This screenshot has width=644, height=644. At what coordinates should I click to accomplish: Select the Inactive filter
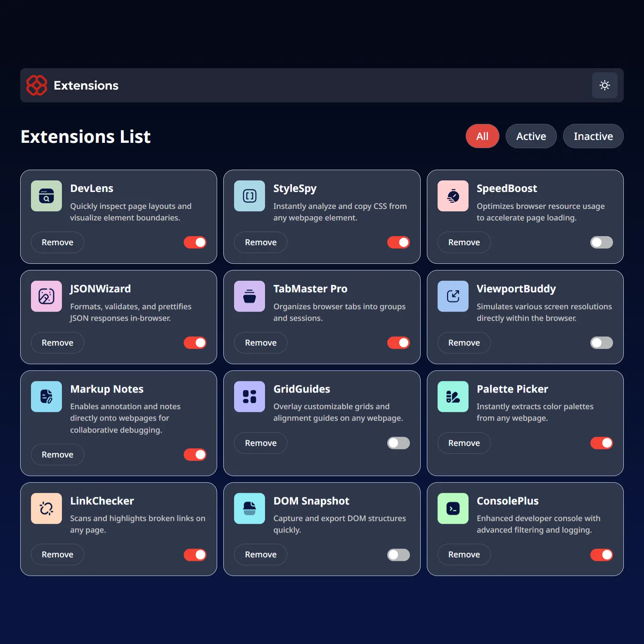point(593,136)
